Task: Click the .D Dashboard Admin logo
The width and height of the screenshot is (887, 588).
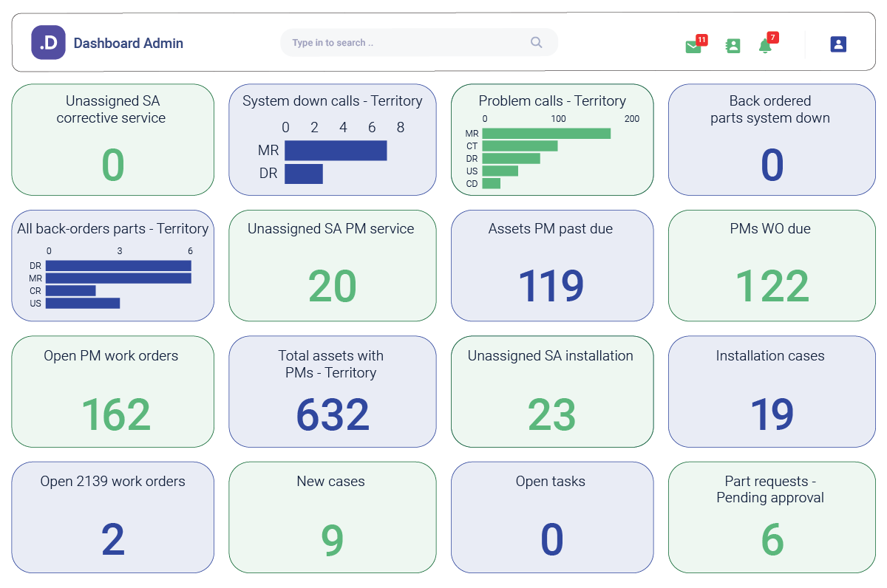Action: (x=106, y=43)
